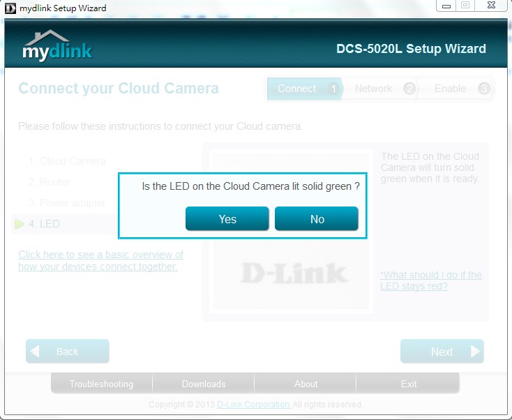Open the basic device connection overview link
The height and width of the screenshot is (420, 512).
(100, 260)
